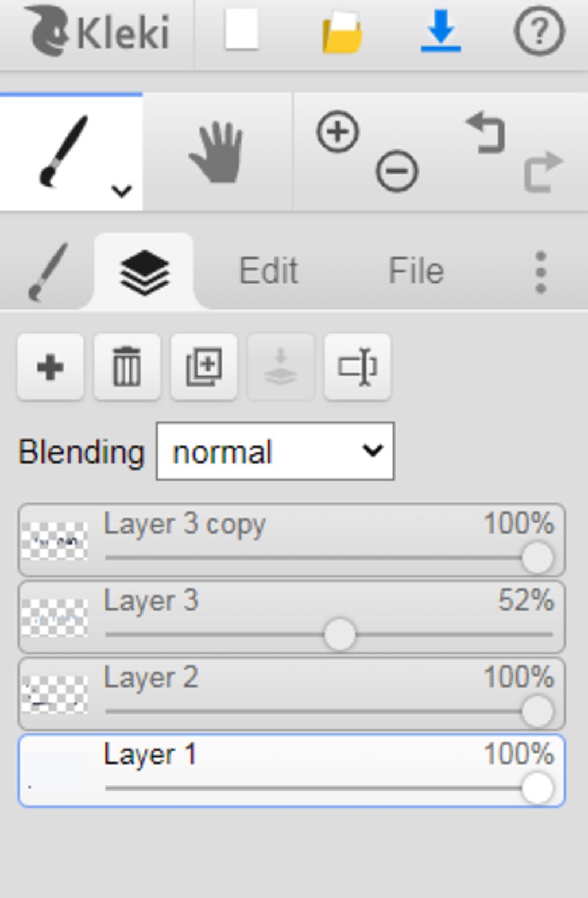Download the image with the blue arrow icon

click(441, 31)
